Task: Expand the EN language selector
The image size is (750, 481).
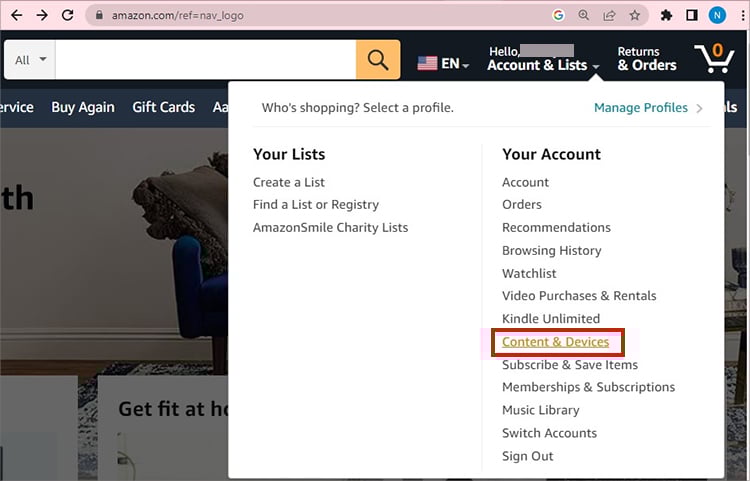Action: tap(443, 63)
